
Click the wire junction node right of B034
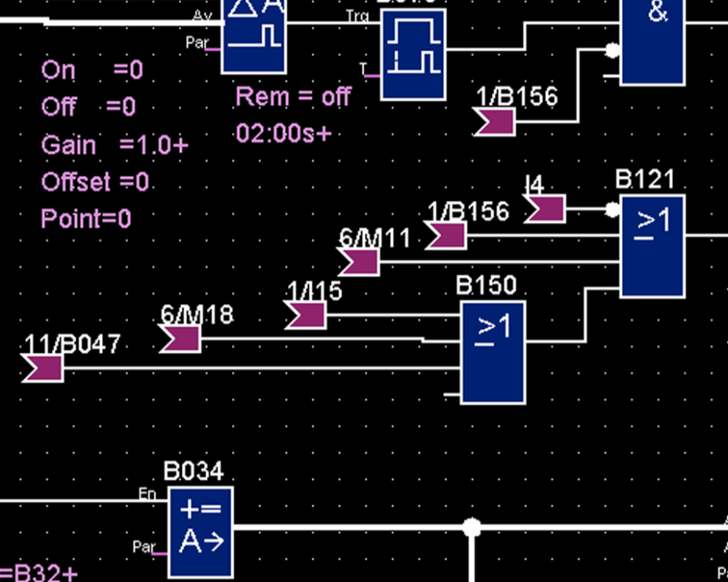pyautogui.click(x=471, y=528)
